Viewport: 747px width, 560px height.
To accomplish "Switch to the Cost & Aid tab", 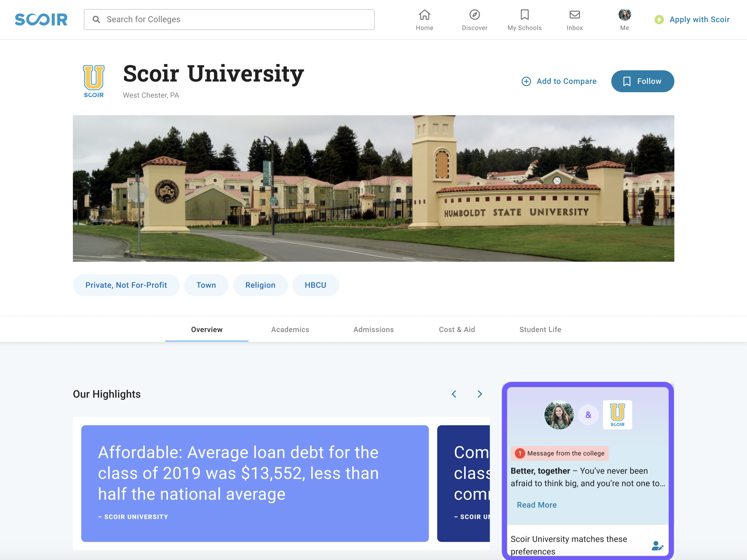I will point(457,330).
